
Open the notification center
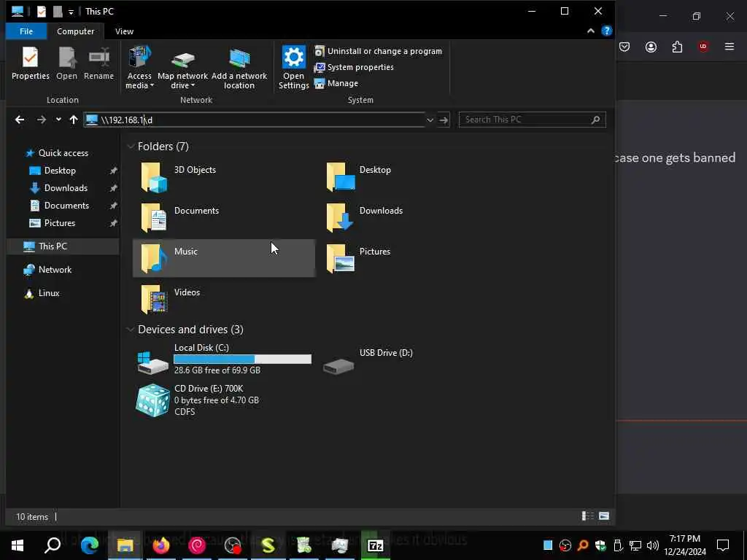(723, 545)
